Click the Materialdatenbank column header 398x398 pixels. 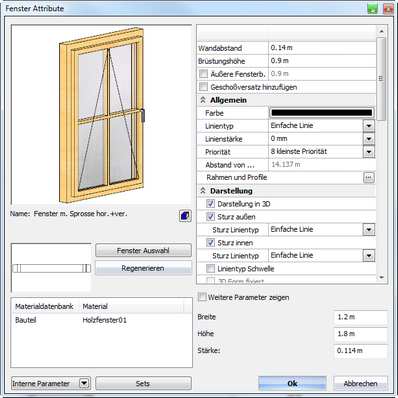[x=45, y=306]
